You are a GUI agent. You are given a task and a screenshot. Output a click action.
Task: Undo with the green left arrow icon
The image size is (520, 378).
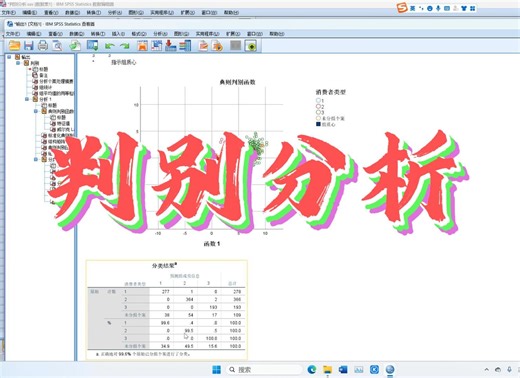click(x=110, y=46)
